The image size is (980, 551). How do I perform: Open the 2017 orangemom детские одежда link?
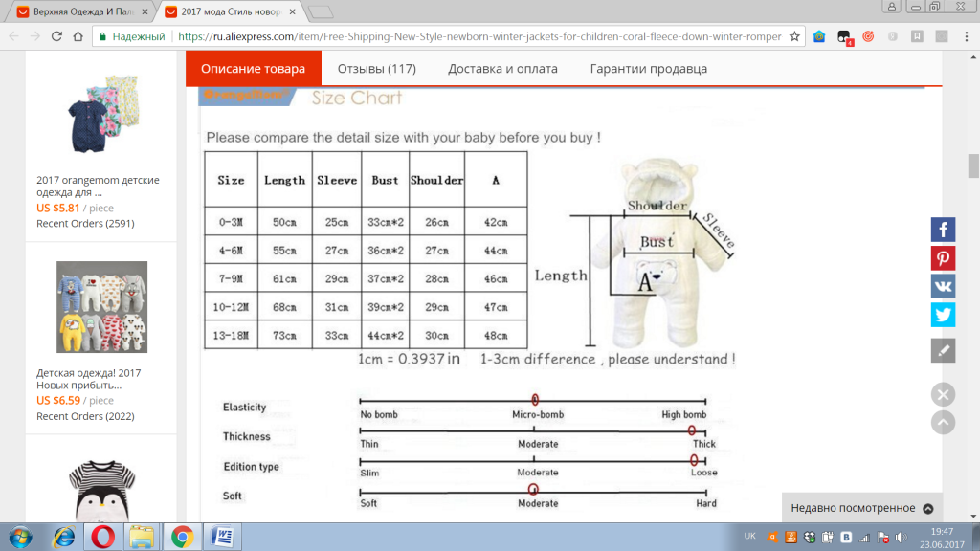98,186
